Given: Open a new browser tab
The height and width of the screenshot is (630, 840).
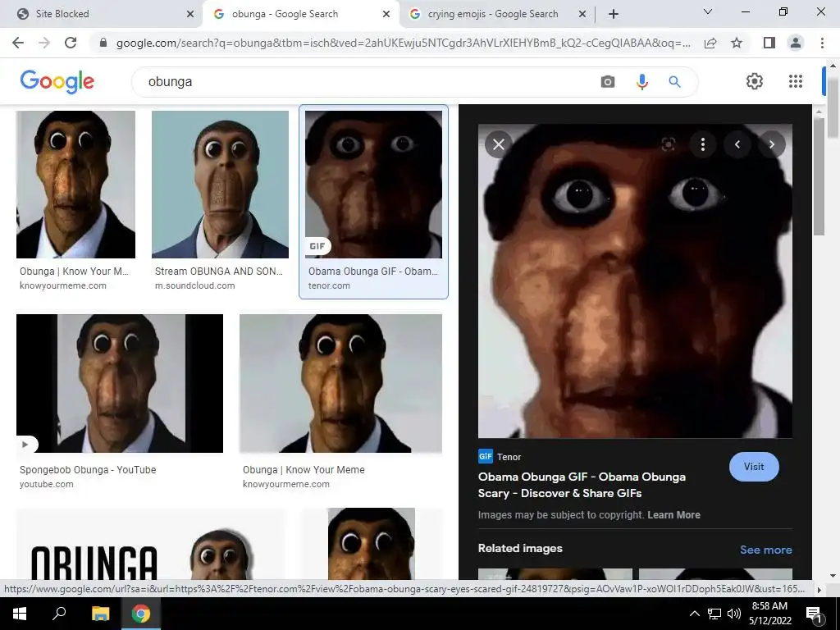Looking at the screenshot, I should 614,14.
